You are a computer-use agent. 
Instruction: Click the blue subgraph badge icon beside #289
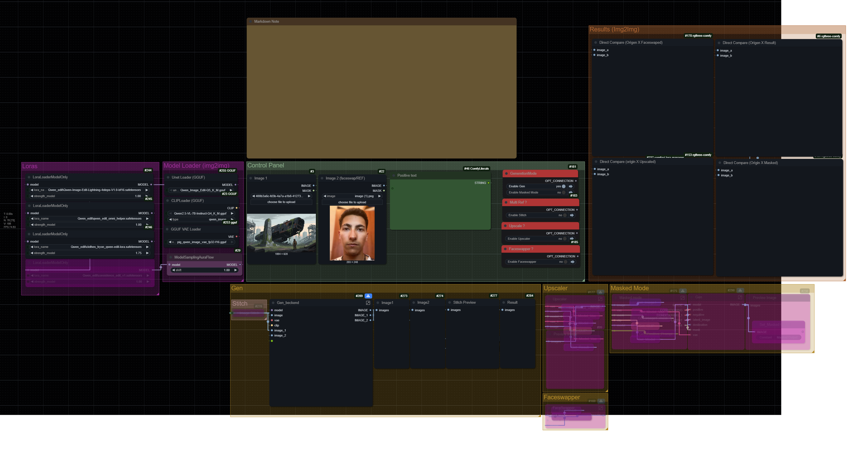point(368,296)
